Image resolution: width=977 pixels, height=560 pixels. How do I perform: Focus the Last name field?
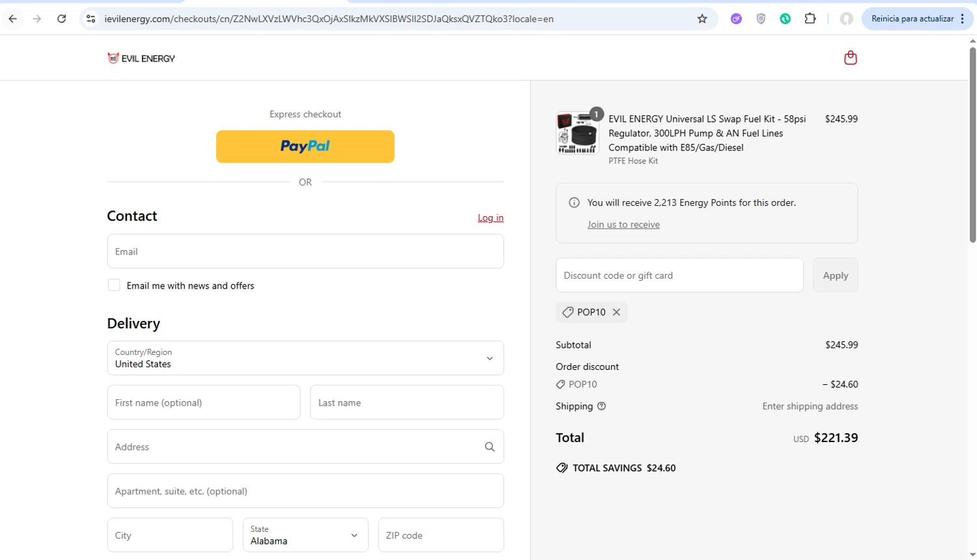tap(407, 402)
